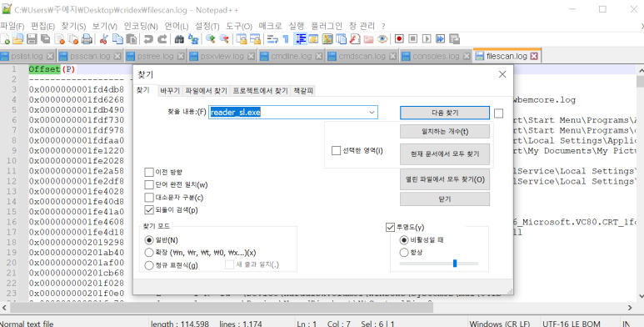Click the Zoom In magnifier icon
This screenshot has height=327, width=644.
click(210, 39)
